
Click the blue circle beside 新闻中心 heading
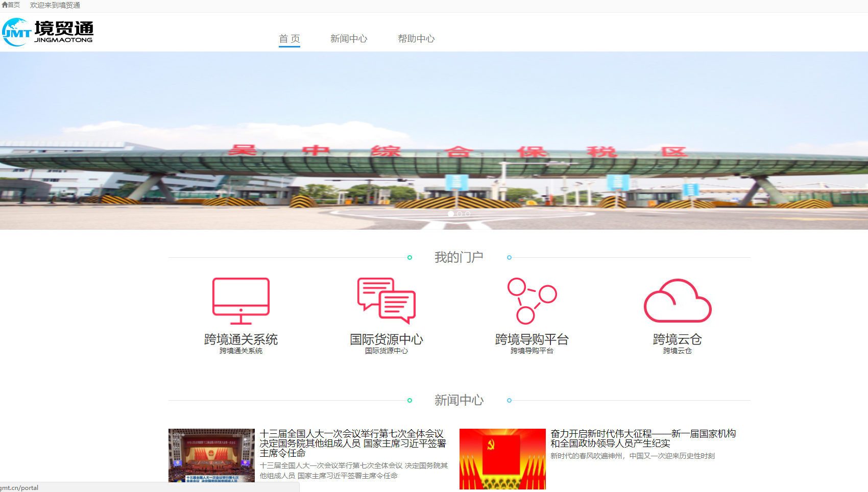coord(509,401)
